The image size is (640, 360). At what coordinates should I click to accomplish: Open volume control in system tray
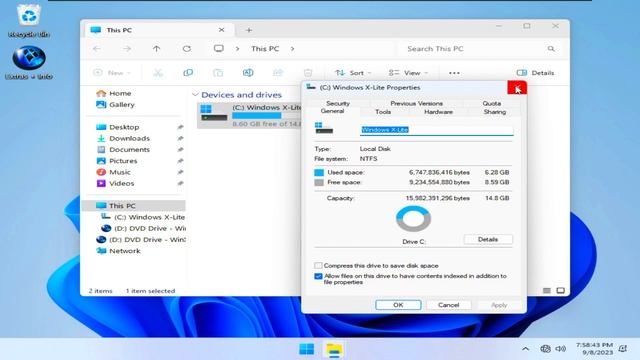(561, 349)
